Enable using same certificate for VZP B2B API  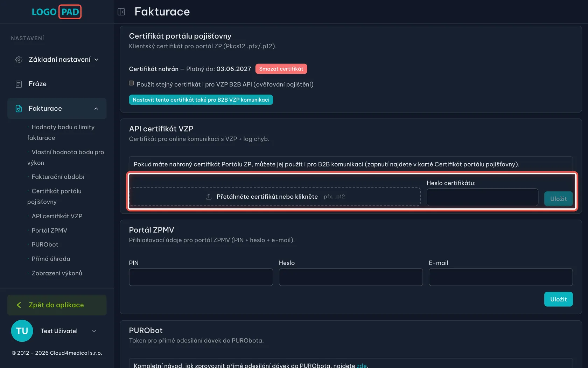tap(131, 83)
